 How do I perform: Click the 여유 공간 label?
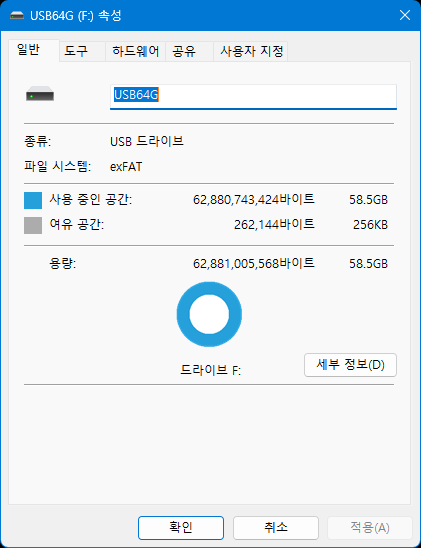pos(77,224)
